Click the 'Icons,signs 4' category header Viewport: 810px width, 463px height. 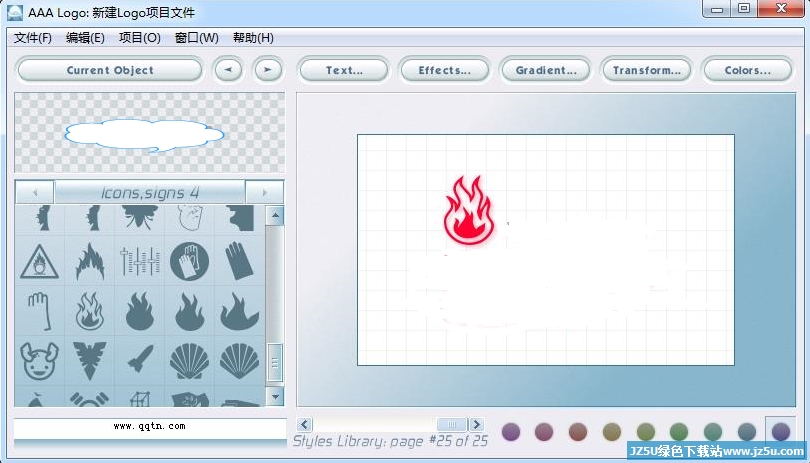coord(150,192)
